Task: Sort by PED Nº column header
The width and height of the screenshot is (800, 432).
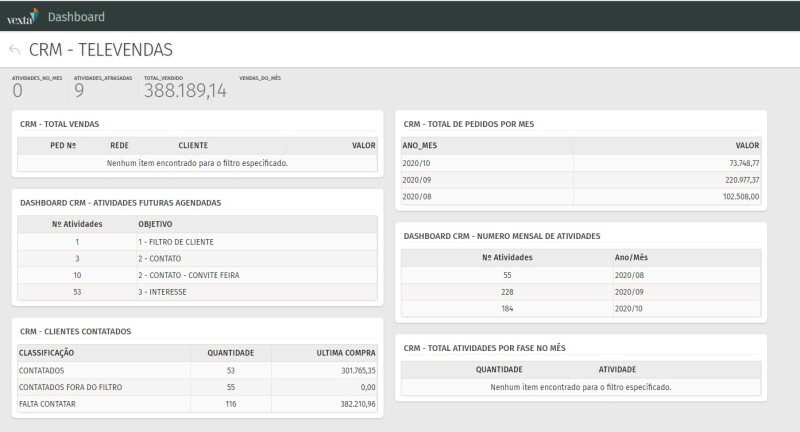Action: pos(63,145)
